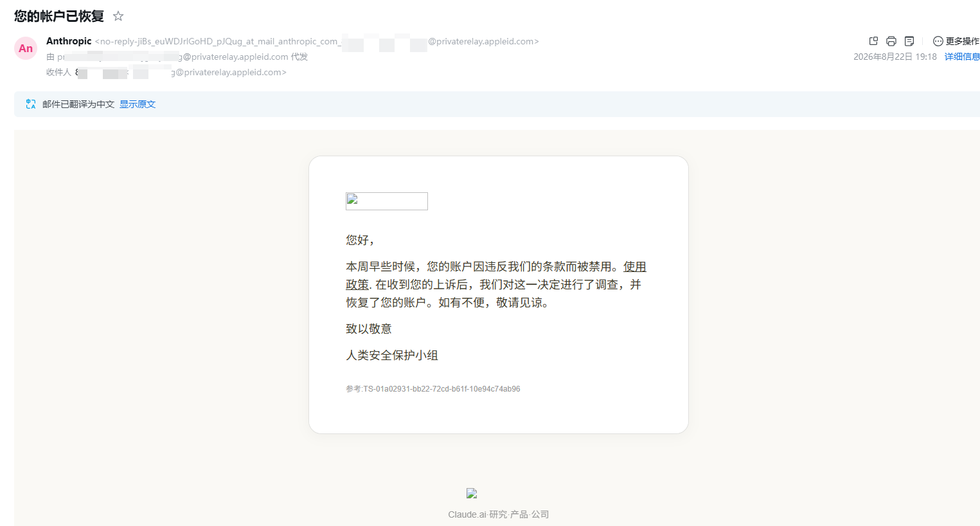Click the sender name Anthropic
Screen dimensions: 980x526
[x=69, y=41]
